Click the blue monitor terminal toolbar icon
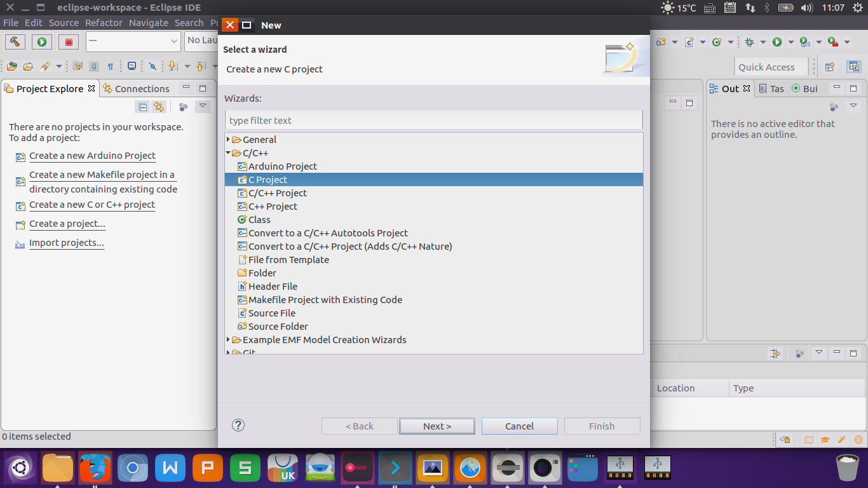The image size is (868, 488). pyautogui.click(x=132, y=66)
